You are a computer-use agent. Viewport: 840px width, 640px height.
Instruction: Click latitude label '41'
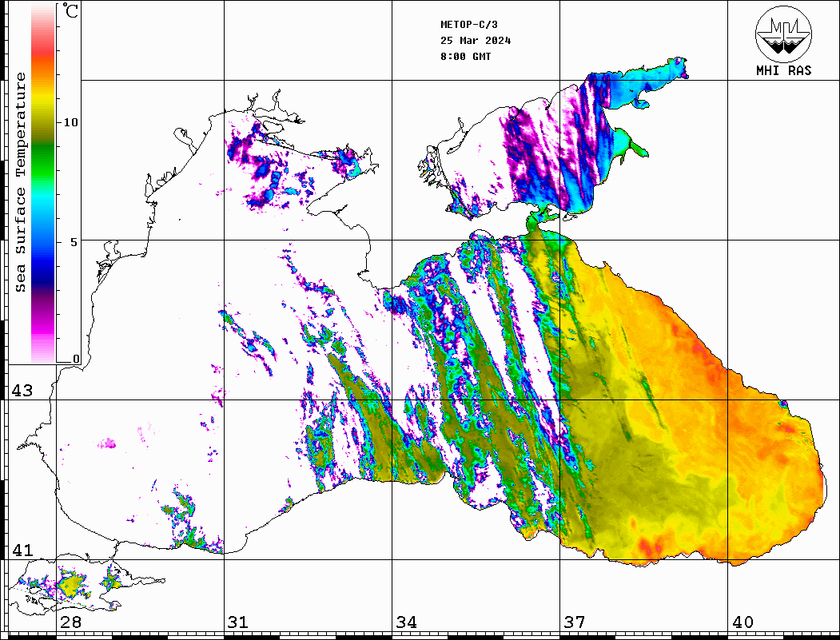pyautogui.click(x=22, y=551)
